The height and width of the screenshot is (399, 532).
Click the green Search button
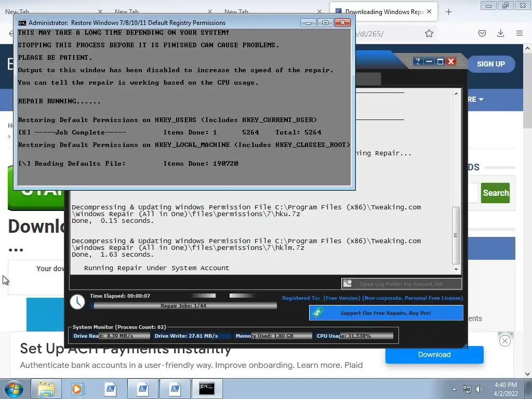pyautogui.click(x=495, y=193)
